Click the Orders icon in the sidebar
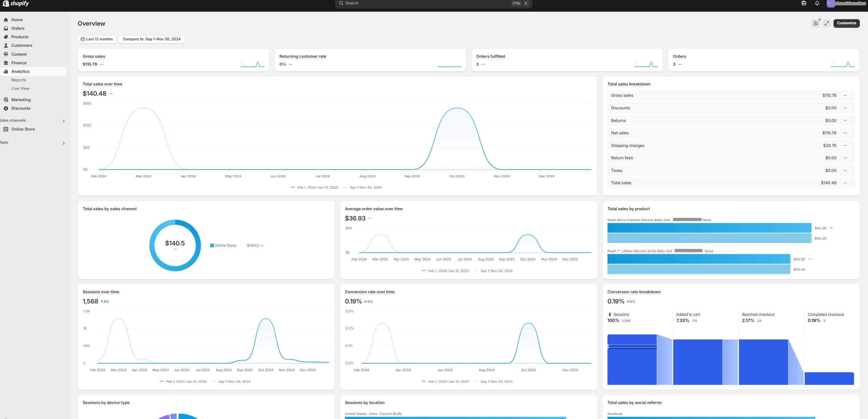The width and height of the screenshot is (868, 419). (6, 28)
